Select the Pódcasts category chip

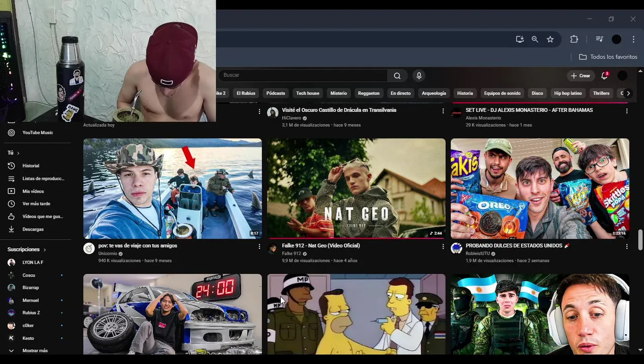[x=276, y=93]
